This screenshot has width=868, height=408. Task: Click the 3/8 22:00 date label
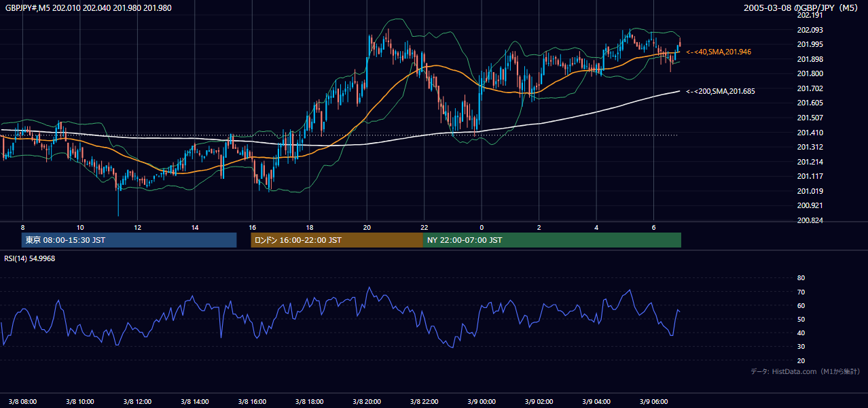pos(424,401)
